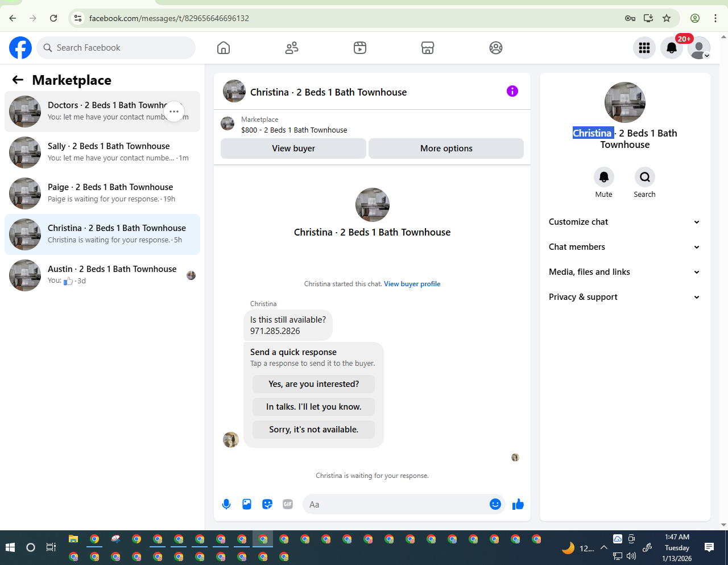Open the Marketplace storefront icon

[428, 48]
